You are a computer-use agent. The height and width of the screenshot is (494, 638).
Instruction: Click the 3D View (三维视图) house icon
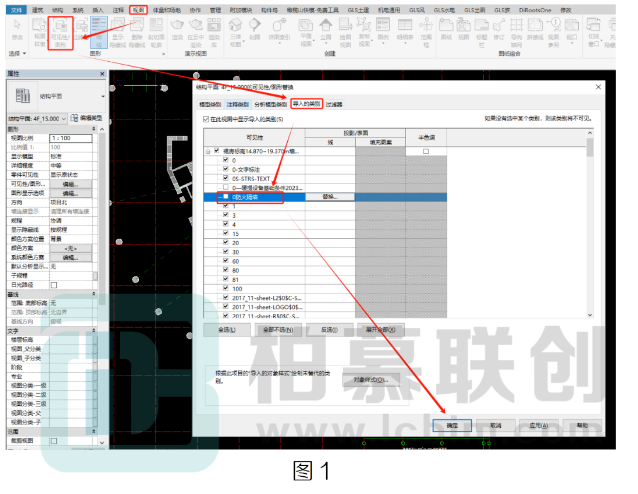[235, 33]
